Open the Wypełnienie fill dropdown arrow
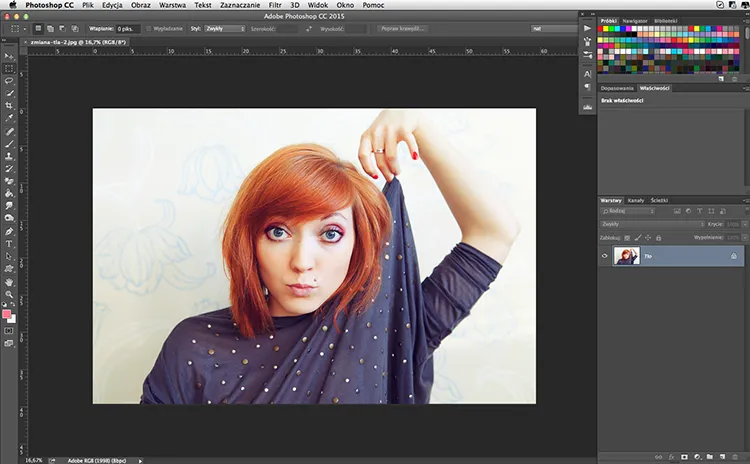This screenshot has width=750, height=464. (x=744, y=238)
